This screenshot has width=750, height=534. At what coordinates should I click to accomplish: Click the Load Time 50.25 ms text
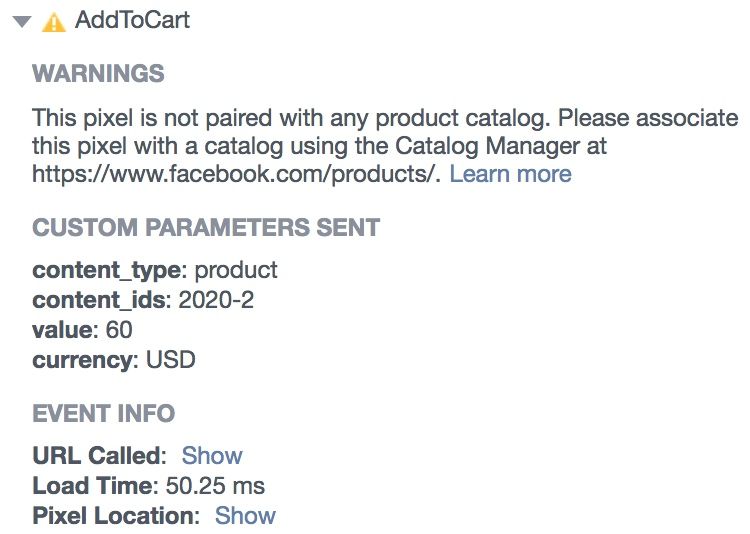148,486
